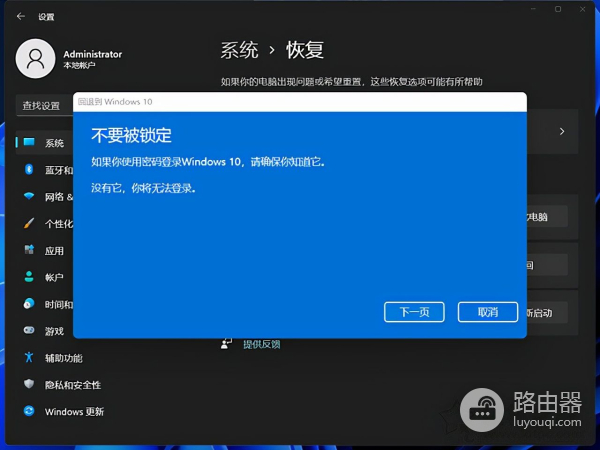The width and height of the screenshot is (600, 450).
Task: Select 系统 label in the sidebar
Action: tap(54, 143)
